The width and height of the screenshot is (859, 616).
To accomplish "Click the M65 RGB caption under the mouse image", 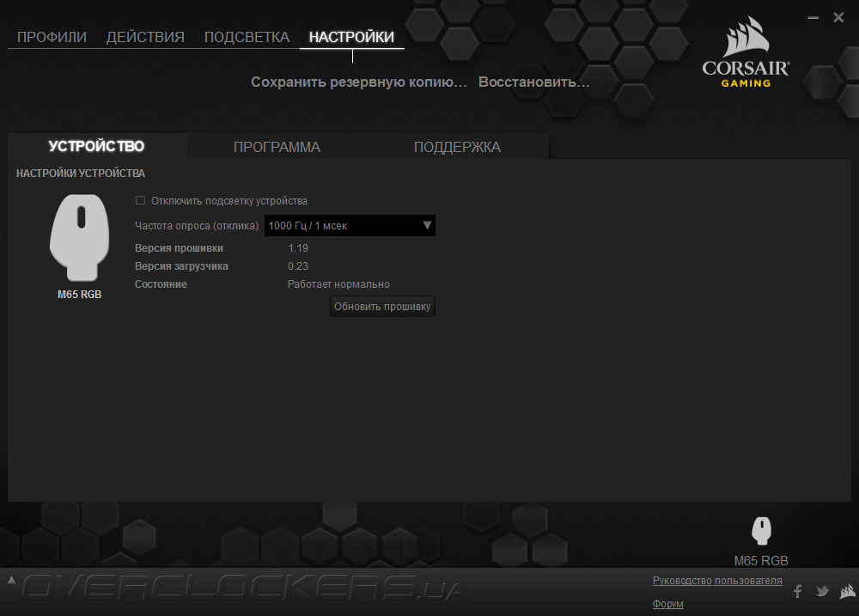I will [x=79, y=295].
